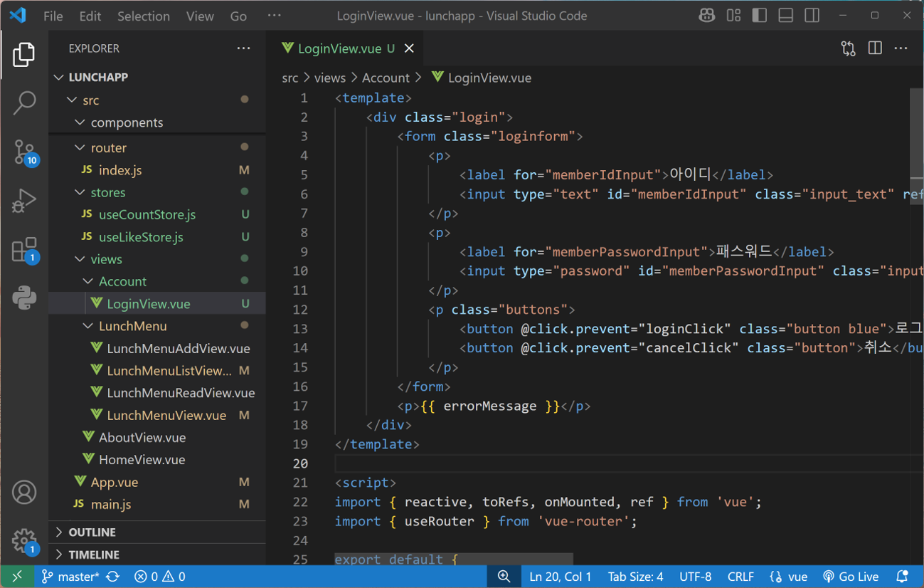Open the changes compare icon in editor toolbar

849,48
